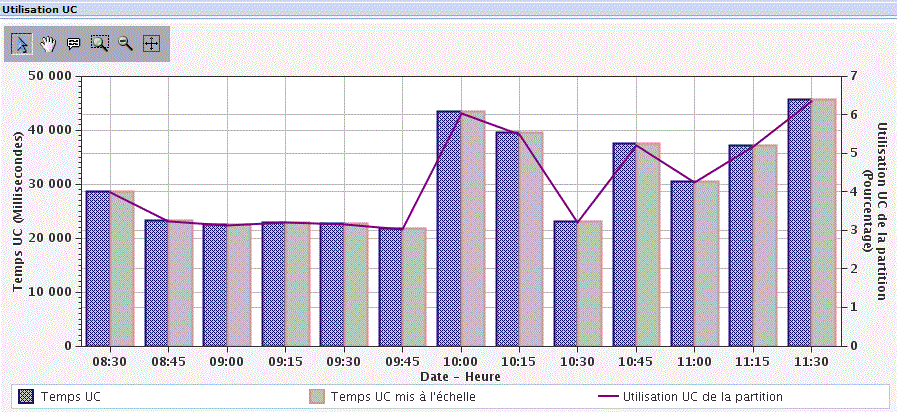Click the 11:15 time axis label

[x=752, y=363]
